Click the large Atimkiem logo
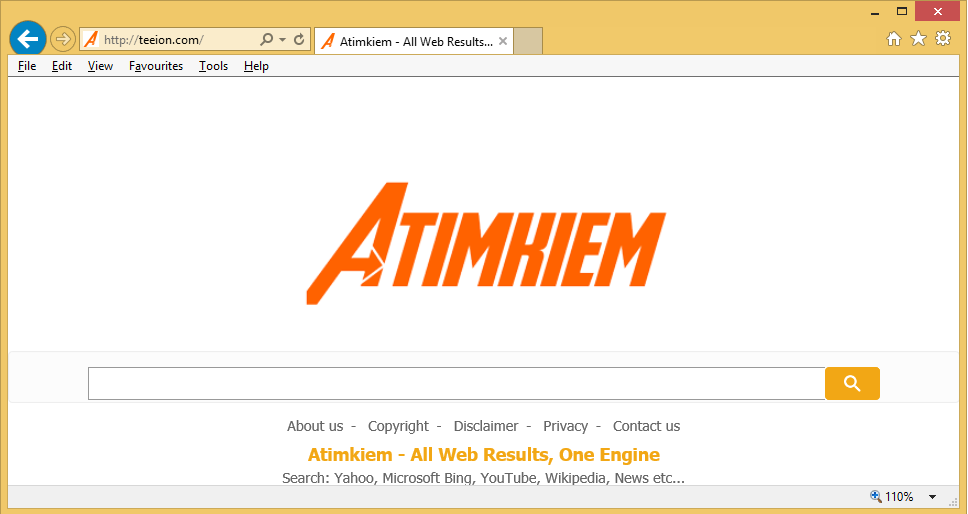968x514 pixels. 486,243
